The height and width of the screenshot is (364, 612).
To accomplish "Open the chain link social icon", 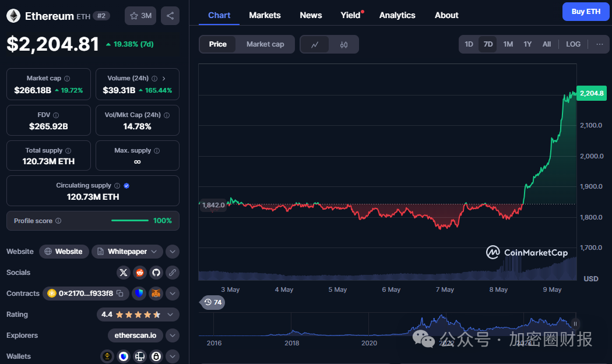I will [173, 273].
